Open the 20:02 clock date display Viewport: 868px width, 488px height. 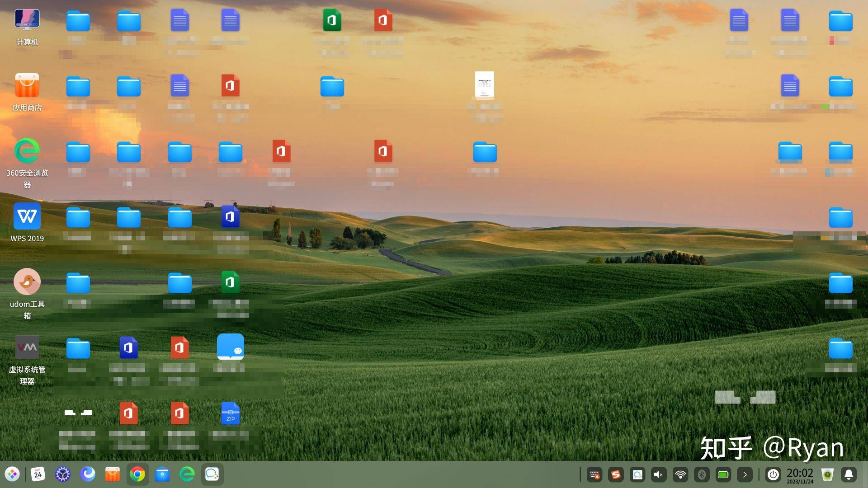(x=800, y=475)
